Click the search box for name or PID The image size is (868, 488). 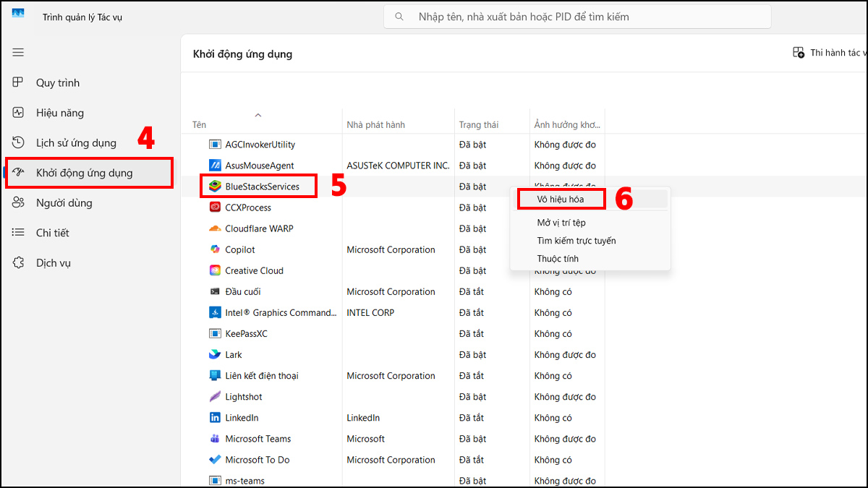(577, 17)
